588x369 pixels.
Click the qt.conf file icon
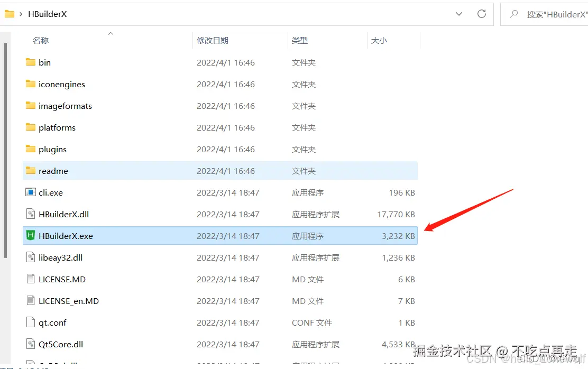coord(30,322)
